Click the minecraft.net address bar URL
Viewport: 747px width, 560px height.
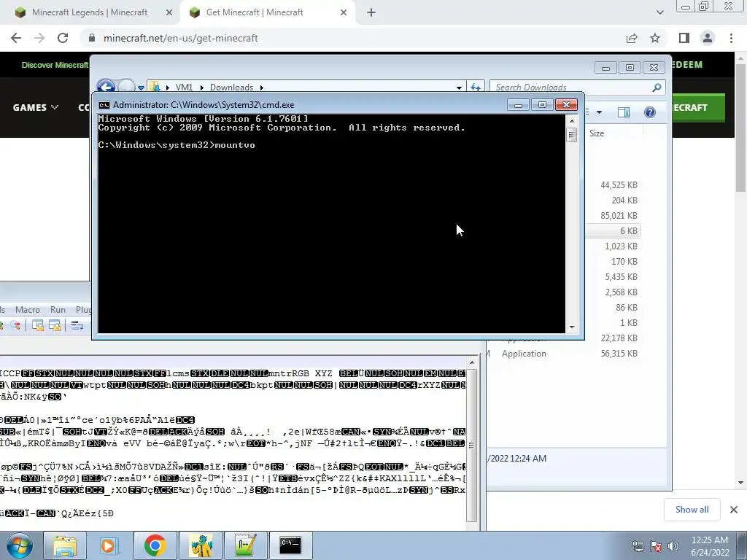(181, 38)
